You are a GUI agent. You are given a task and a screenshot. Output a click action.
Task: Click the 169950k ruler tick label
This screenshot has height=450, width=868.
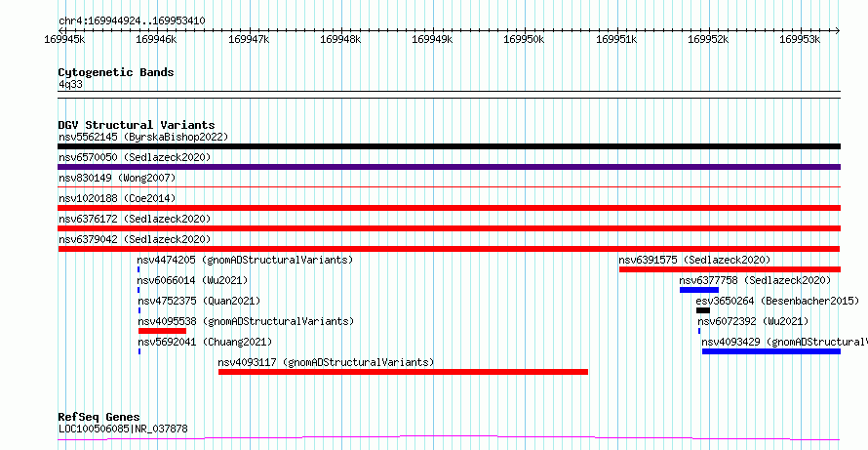click(525, 39)
